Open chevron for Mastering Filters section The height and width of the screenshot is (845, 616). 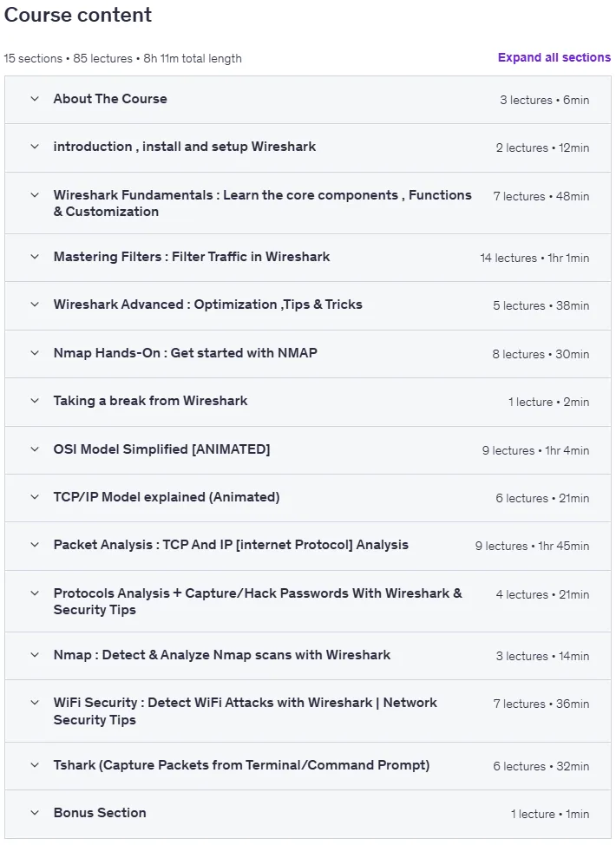[35, 257]
